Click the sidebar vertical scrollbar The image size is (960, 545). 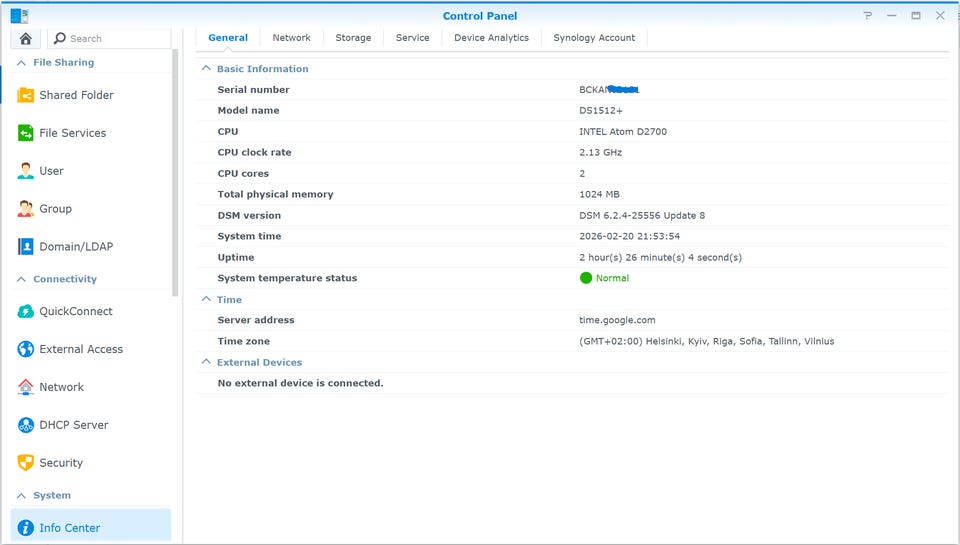tap(176, 173)
